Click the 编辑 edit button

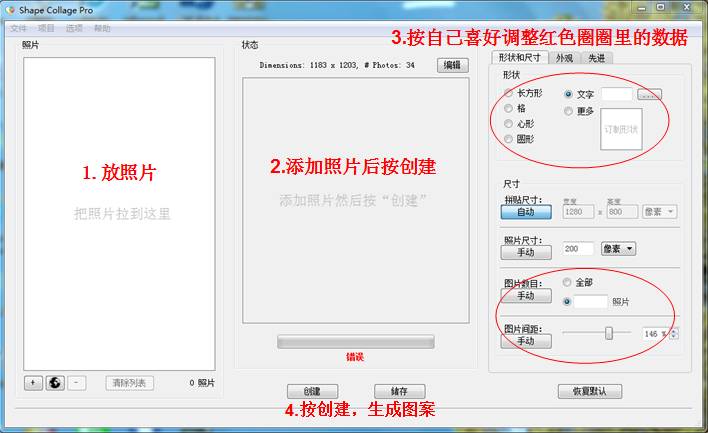[x=452, y=65]
